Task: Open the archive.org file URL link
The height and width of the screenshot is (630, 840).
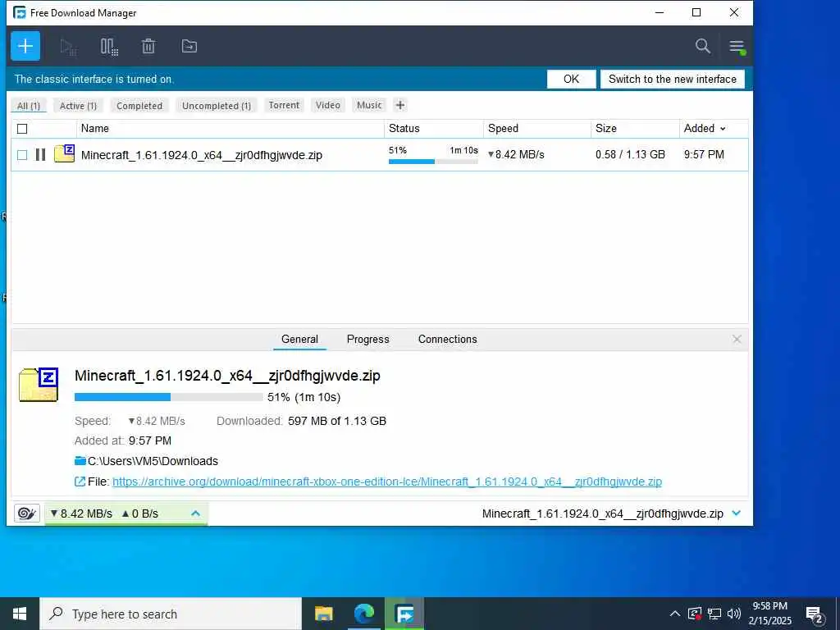Action: coord(387,482)
